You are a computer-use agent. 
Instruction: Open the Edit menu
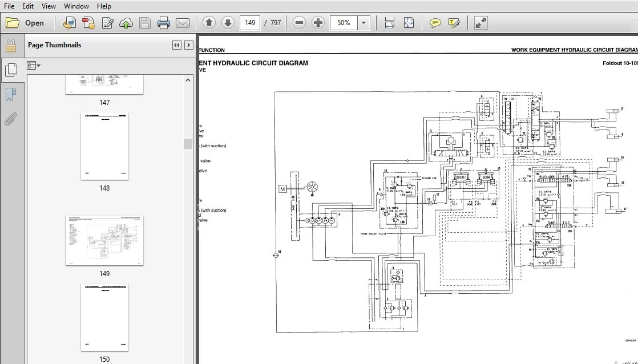27,6
